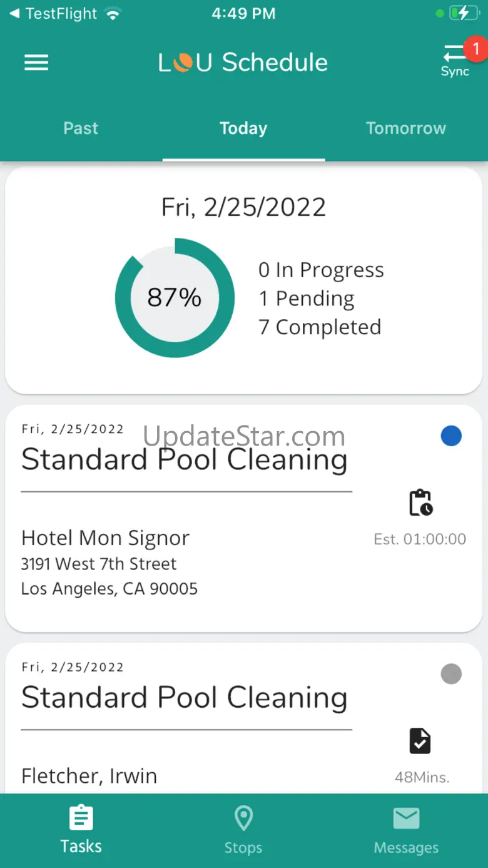Tap the blue status dot
488x868 pixels.
pyautogui.click(x=451, y=436)
